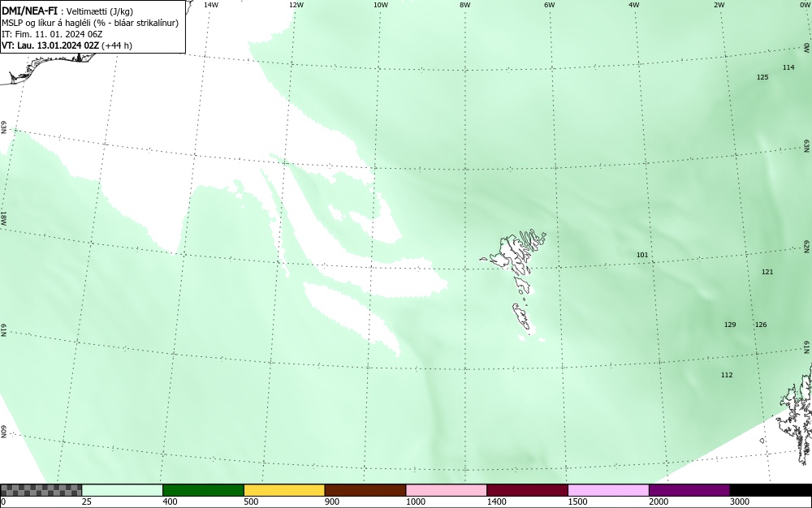Click the dark green 400–500 legend swatch
This screenshot has height=508, width=812.
203,490
